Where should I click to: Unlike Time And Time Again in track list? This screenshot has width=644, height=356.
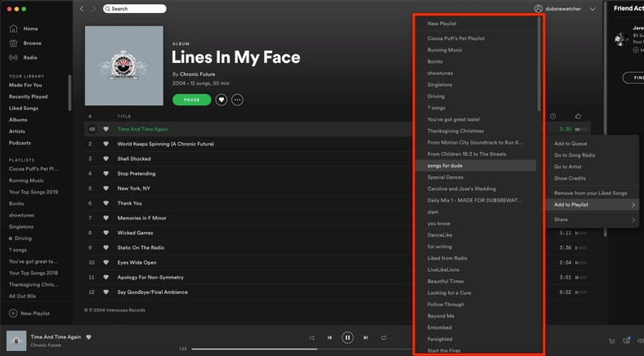(106, 129)
